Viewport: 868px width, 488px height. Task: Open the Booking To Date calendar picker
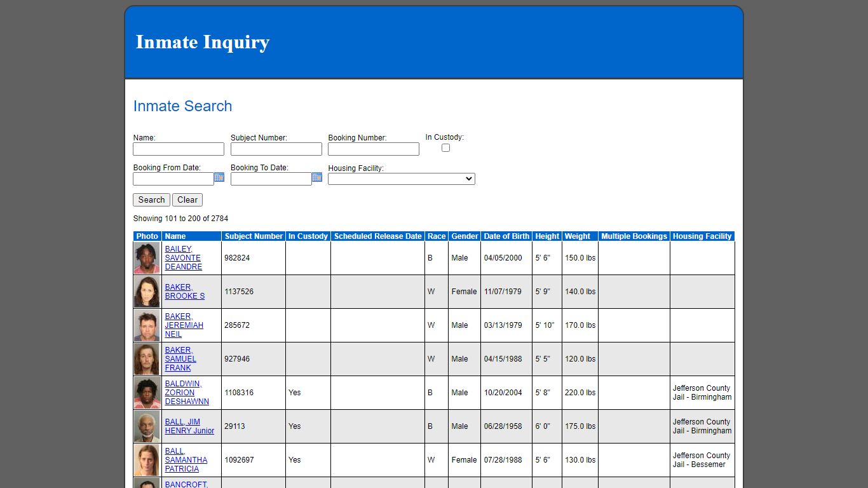(x=317, y=177)
